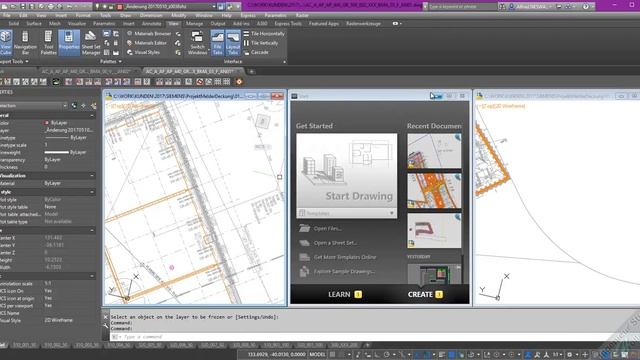The image size is (640, 360).
Task: Open the Materials Browser
Action: pyautogui.click(x=149, y=33)
